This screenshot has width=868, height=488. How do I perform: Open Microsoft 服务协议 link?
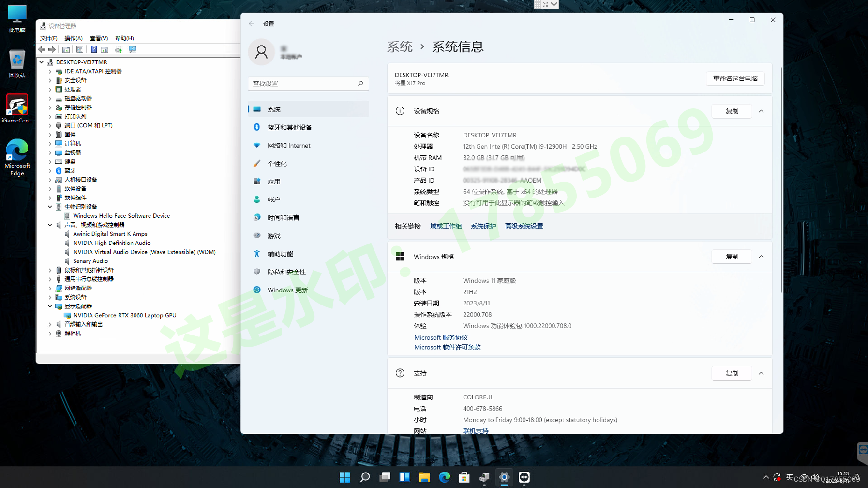tap(441, 337)
